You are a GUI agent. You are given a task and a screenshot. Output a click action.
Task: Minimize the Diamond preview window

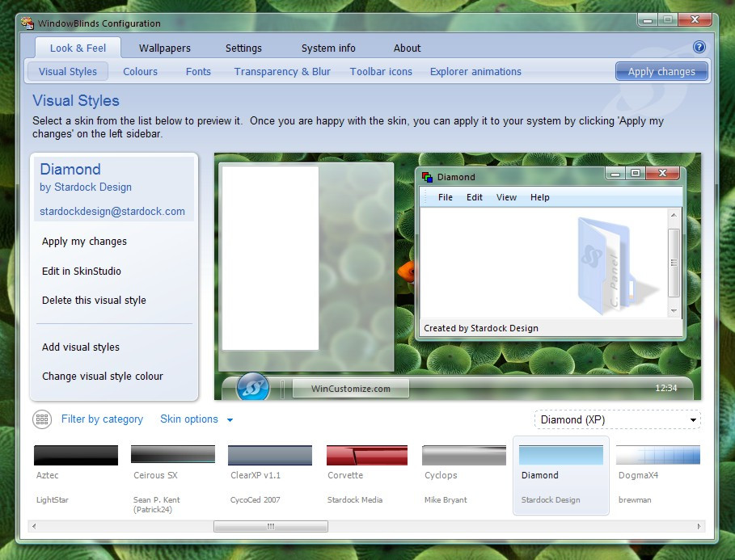615,174
